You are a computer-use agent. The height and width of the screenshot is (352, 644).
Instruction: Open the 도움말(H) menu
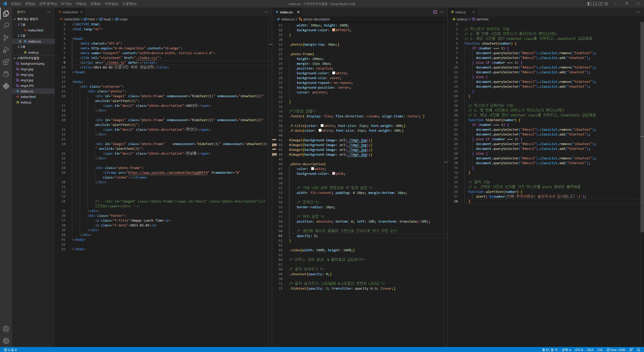pos(129,4)
